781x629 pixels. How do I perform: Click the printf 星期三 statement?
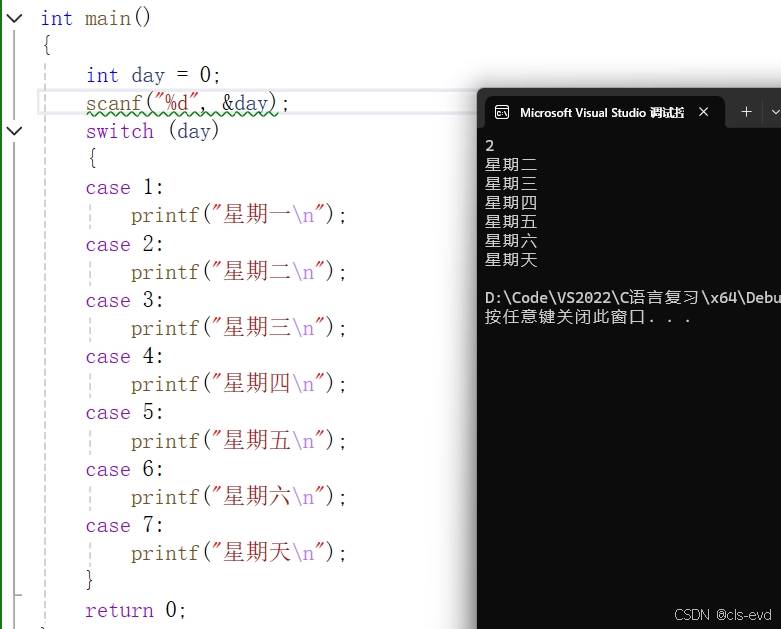point(238,328)
